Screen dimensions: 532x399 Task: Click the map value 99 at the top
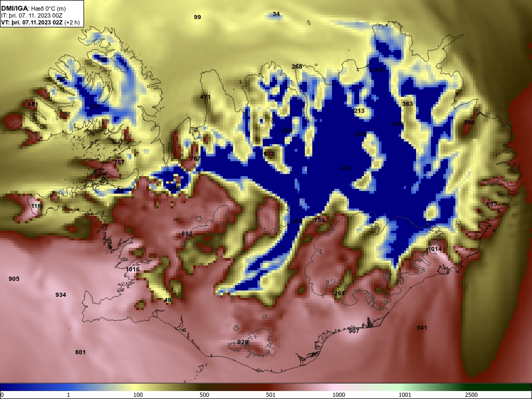pyautogui.click(x=197, y=17)
